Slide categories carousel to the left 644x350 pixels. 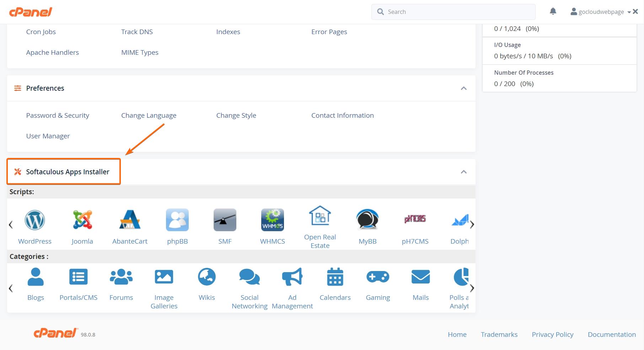(x=11, y=288)
